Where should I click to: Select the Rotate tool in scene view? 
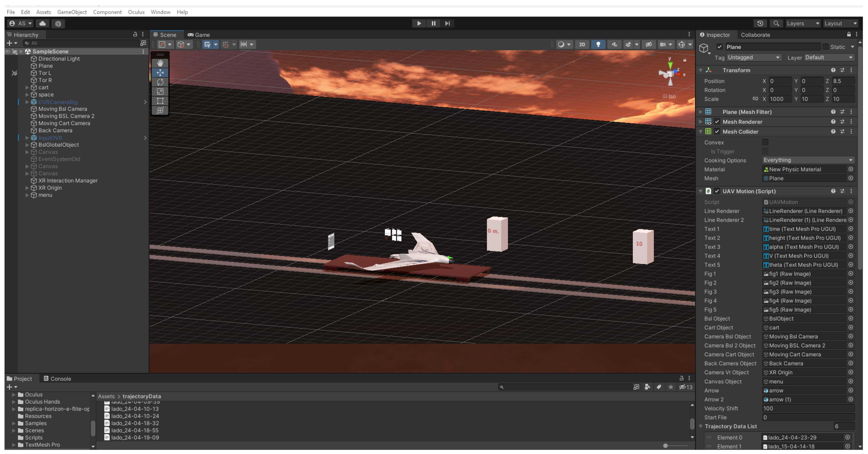[x=160, y=82]
